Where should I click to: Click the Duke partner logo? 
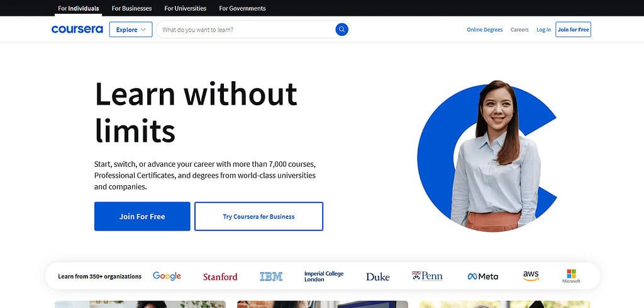tap(377, 277)
